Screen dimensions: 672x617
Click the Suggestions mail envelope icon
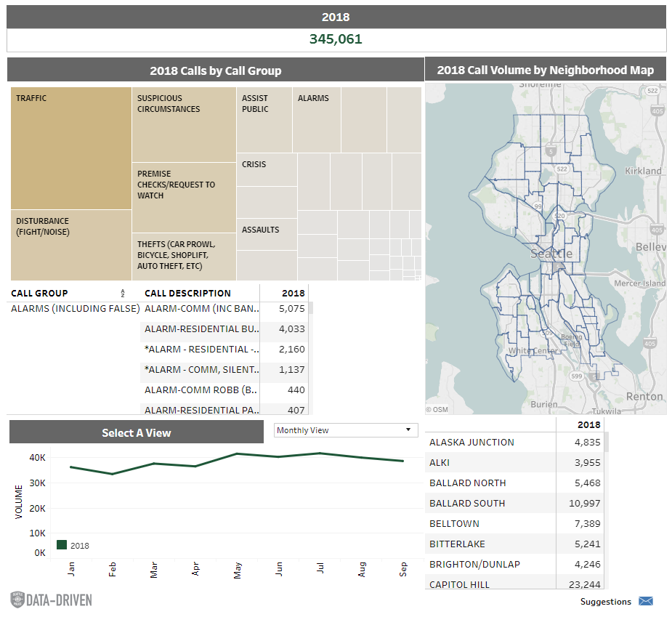(x=645, y=601)
